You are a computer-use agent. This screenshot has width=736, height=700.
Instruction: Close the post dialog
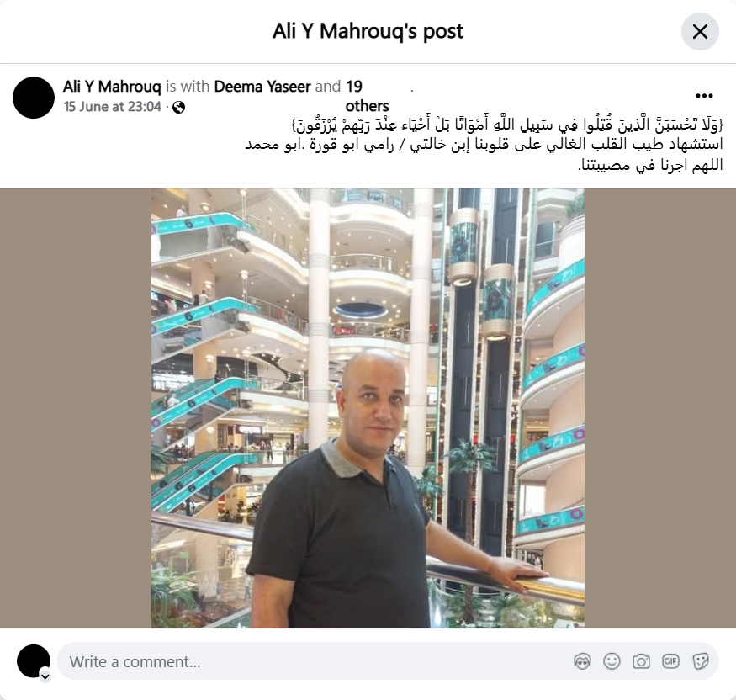[x=700, y=31]
